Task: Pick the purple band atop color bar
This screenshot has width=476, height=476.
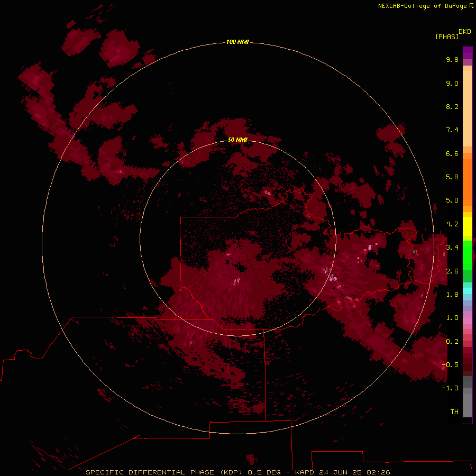Action: tap(467, 53)
